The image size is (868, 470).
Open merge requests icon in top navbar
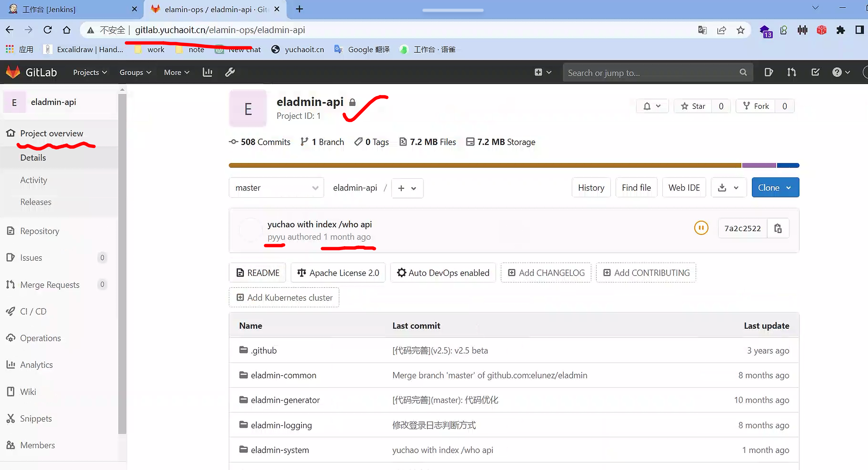click(x=791, y=72)
